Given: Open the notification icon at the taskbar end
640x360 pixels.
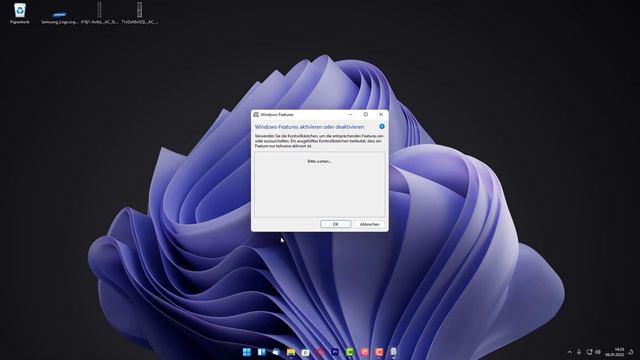Looking at the screenshot, I should [631, 352].
